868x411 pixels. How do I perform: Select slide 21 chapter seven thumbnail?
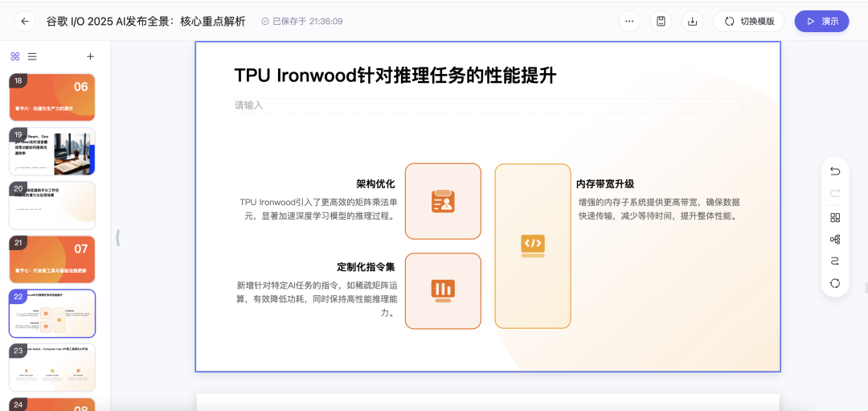pos(52,259)
